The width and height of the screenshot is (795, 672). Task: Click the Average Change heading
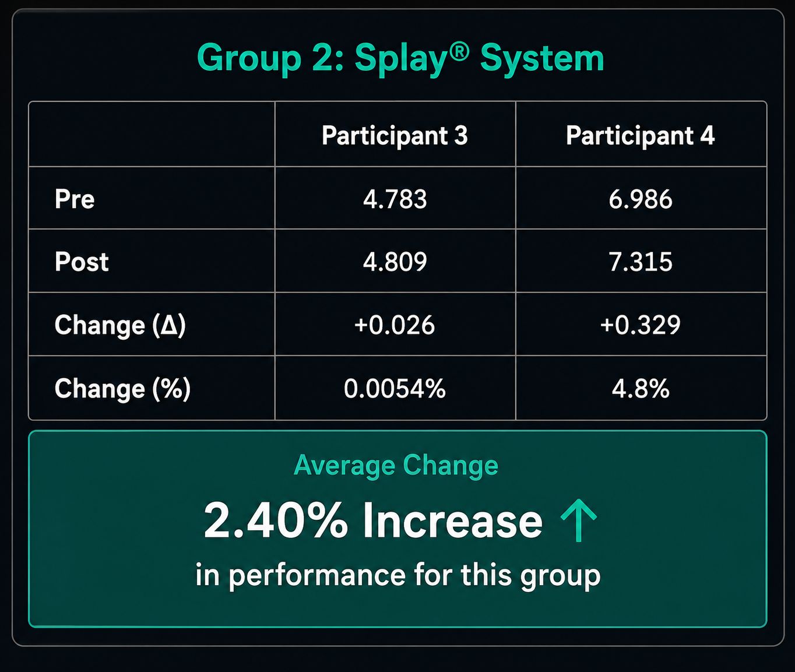(396, 466)
